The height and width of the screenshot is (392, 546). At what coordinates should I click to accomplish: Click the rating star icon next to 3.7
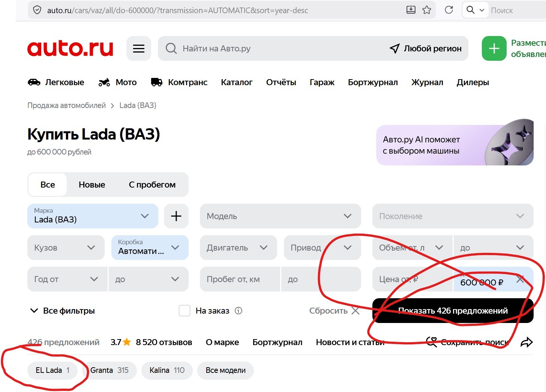(127, 342)
